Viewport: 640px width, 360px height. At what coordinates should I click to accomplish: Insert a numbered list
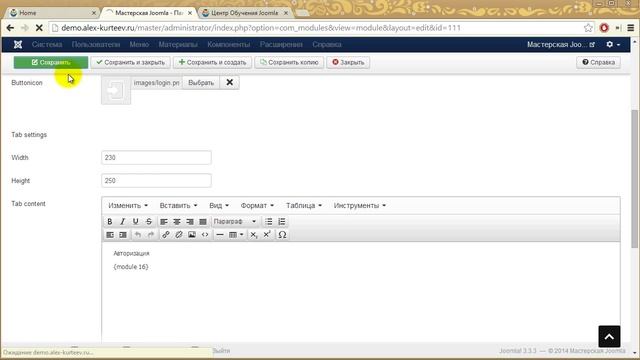coord(282,222)
